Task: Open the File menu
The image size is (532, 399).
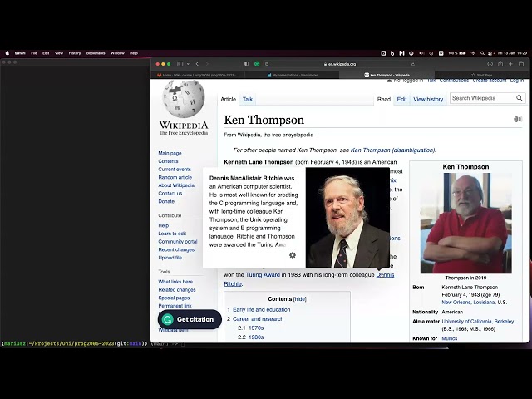Action: (x=34, y=53)
